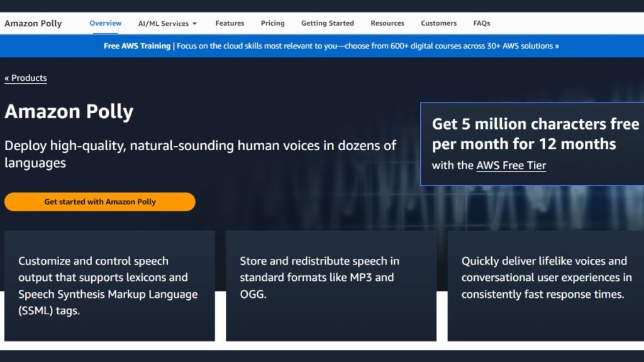
Task: Select the customize speech output SSML card
Action: [109, 285]
